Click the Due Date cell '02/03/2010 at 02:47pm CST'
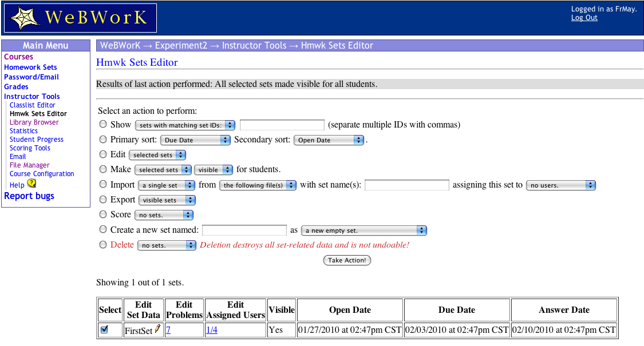The width and height of the screenshot is (644, 346). click(x=457, y=330)
